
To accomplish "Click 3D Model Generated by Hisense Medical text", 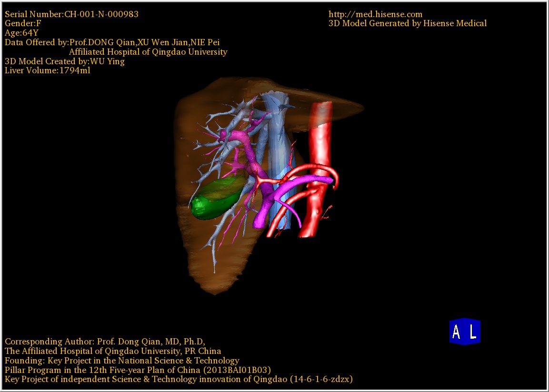I will (408, 23).
